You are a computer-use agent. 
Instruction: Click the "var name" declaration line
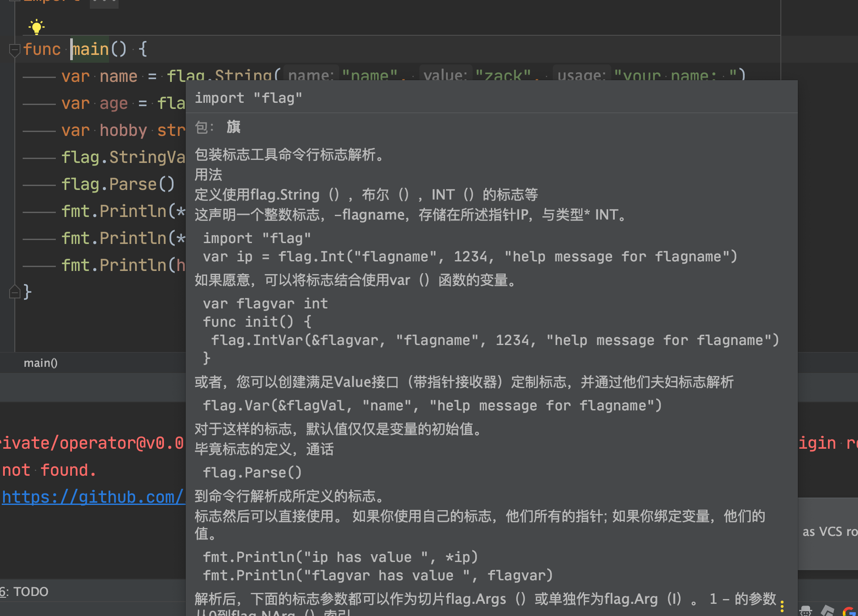click(99, 76)
